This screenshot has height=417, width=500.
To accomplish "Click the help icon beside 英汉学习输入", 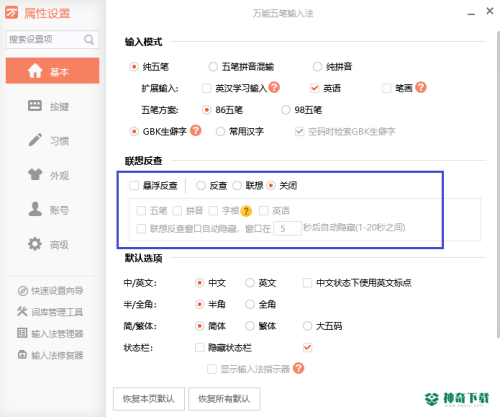I will point(274,87).
